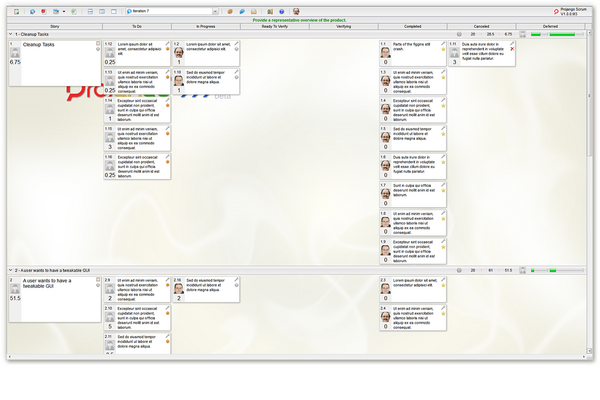
Task: Click the effort value 6.75 on Cleanup Tasks card
Action: pos(15,62)
